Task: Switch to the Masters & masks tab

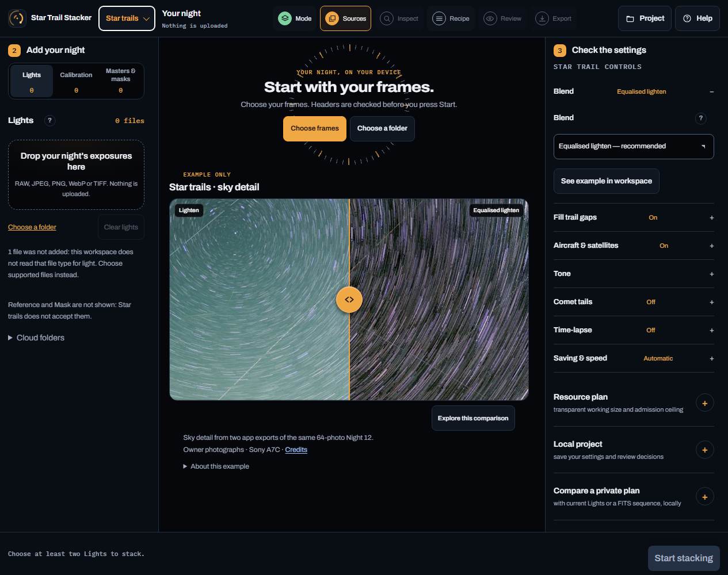Action: [120, 81]
